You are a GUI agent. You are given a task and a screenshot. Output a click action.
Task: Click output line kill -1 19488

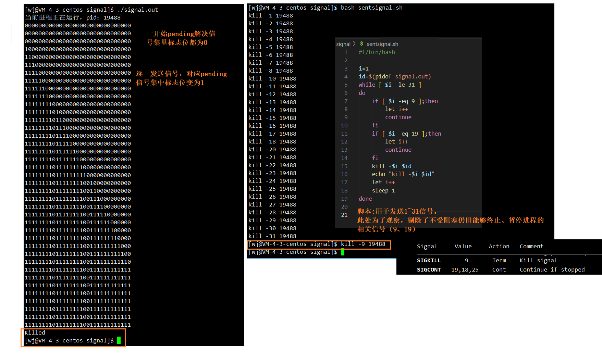[271, 15]
